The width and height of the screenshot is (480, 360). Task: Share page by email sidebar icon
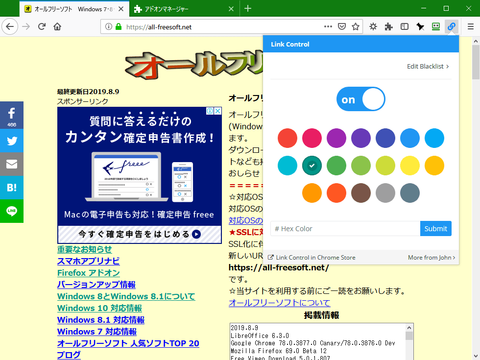coord(12,164)
